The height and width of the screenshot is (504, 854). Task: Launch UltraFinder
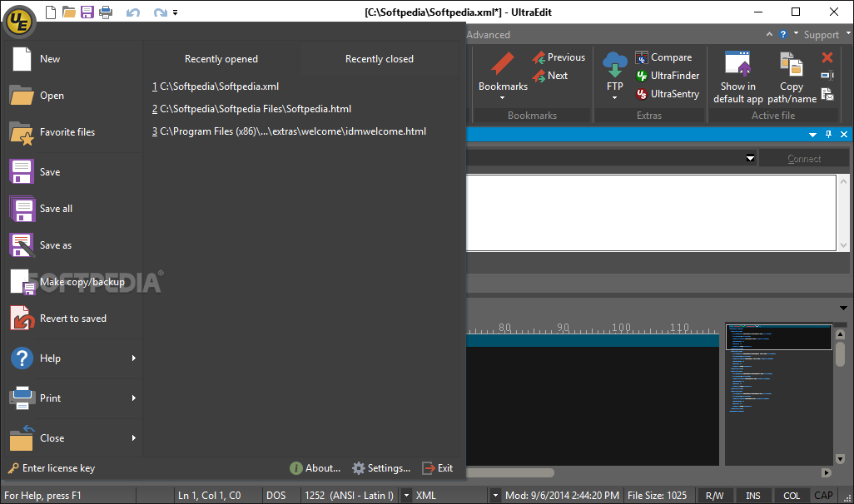point(668,76)
